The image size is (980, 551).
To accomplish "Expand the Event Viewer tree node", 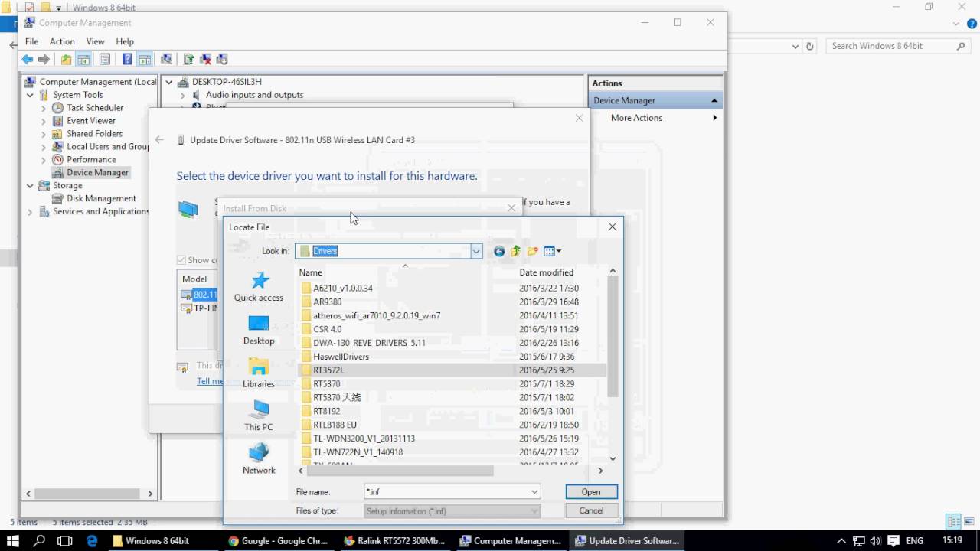I will (44, 121).
